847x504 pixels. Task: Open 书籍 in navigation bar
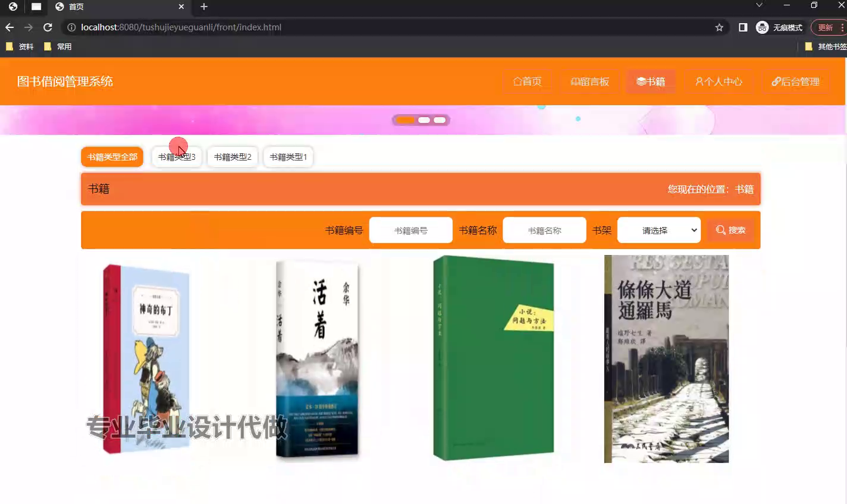click(x=651, y=81)
